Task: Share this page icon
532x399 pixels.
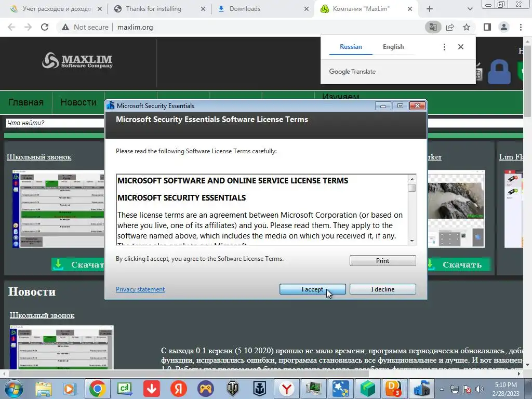Action: [x=450, y=27]
